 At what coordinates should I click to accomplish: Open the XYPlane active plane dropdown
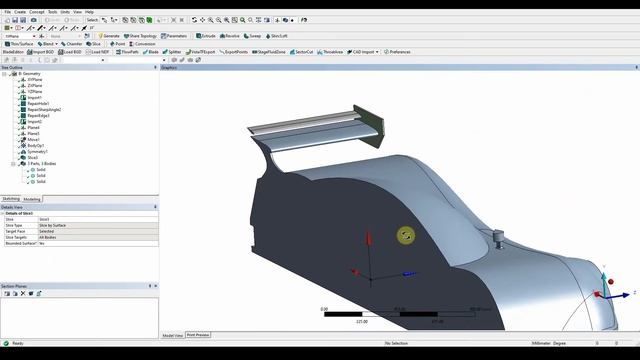pos(34,36)
